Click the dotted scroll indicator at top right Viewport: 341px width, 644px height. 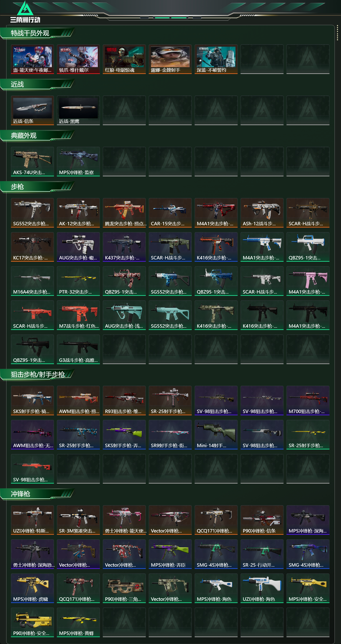337,33
